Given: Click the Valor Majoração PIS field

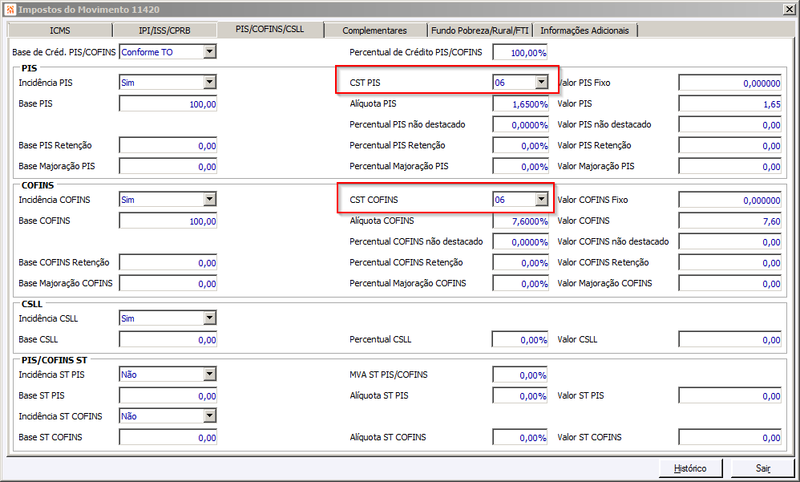Looking at the screenshot, I should click(730, 166).
